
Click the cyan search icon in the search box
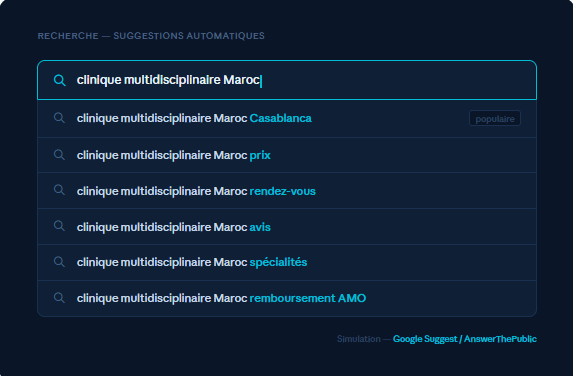pyautogui.click(x=60, y=80)
